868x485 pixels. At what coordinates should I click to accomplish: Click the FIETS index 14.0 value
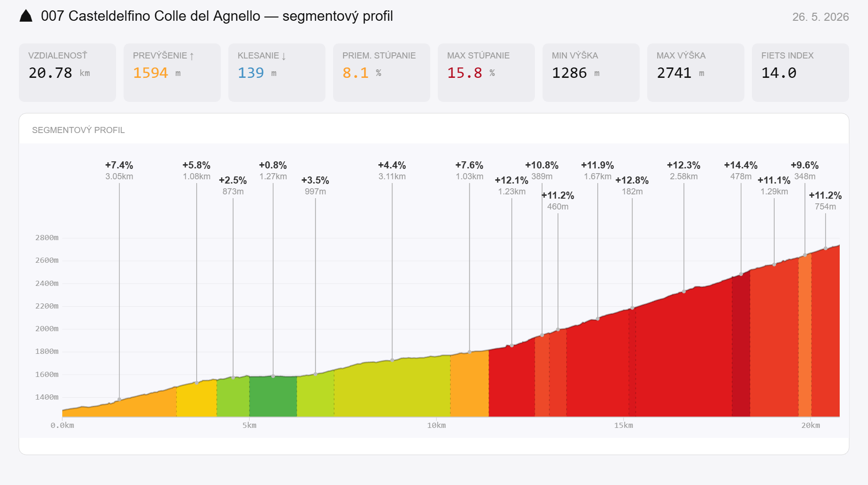(779, 73)
